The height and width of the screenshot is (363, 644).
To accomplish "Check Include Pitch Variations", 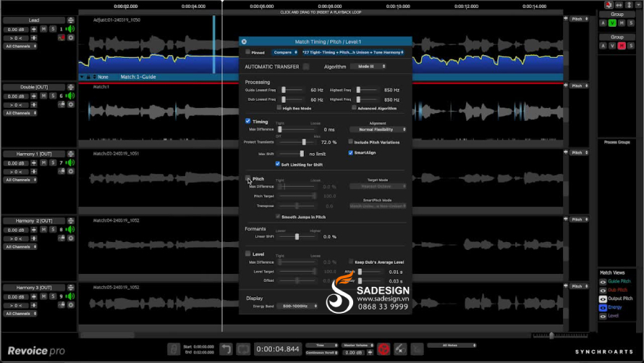I will (351, 142).
